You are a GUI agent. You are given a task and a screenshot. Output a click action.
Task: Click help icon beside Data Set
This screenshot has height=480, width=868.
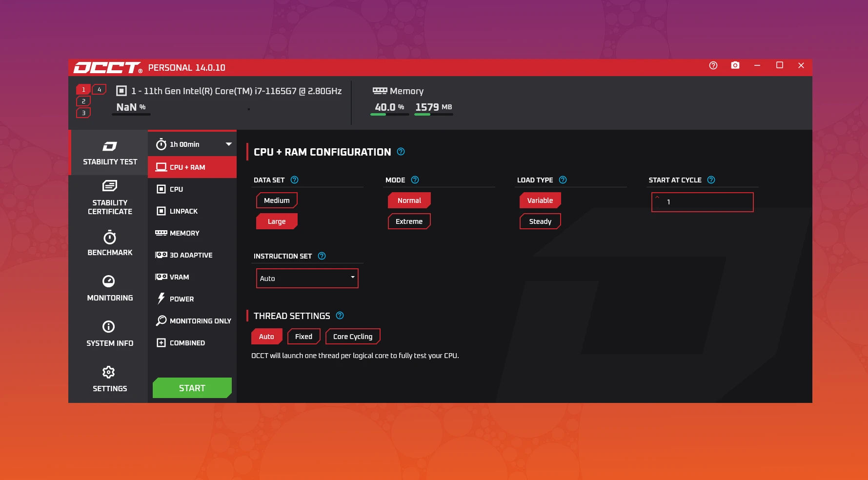[294, 180]
